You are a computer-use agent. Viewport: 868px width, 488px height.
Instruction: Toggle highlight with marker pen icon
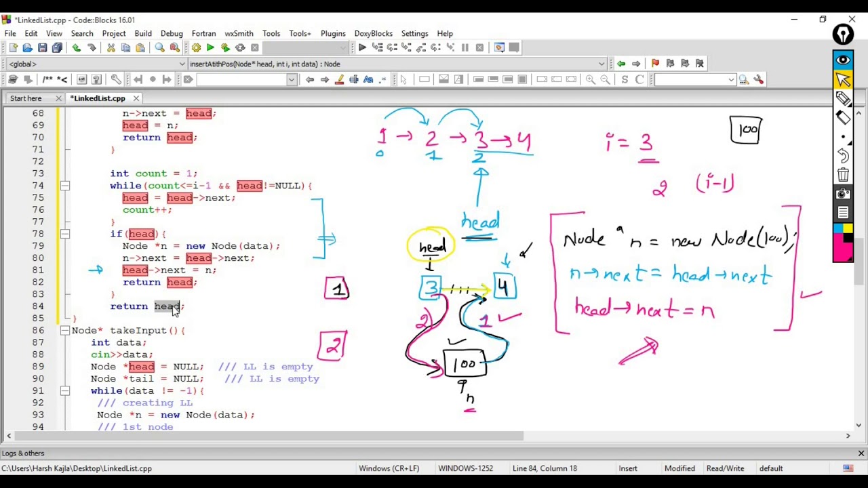click(339, 80)
